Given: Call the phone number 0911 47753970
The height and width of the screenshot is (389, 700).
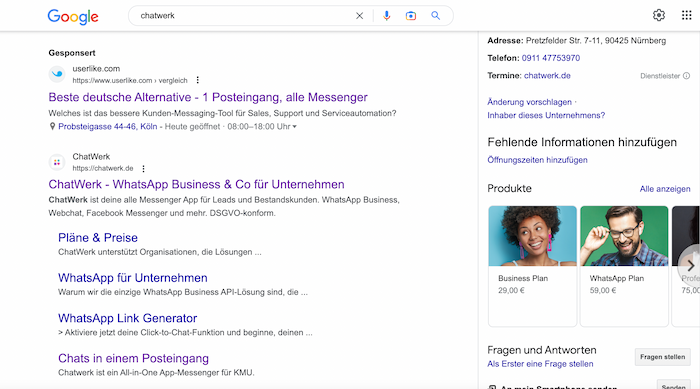Looking at the screenshot, I should pyautogui.click(x=551, y=58).
